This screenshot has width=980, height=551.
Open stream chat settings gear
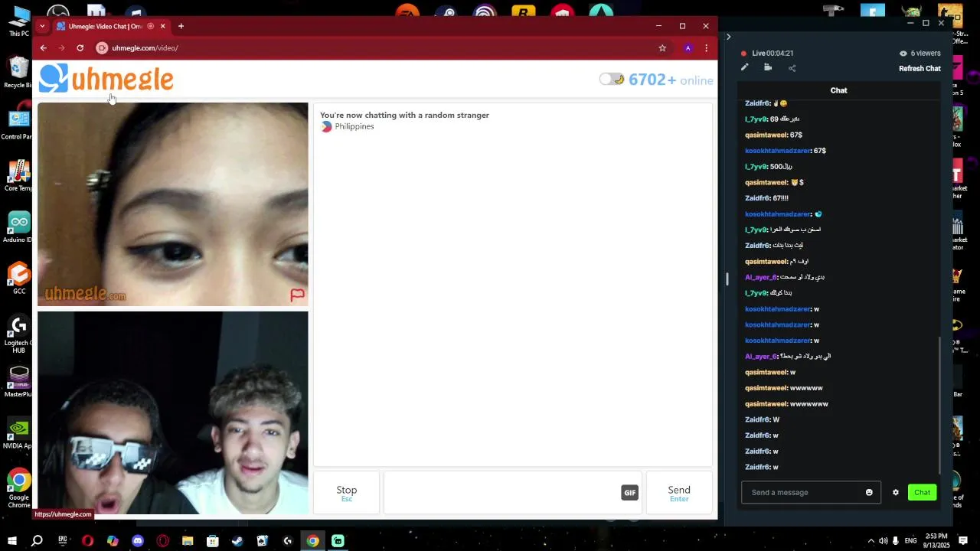895,492
